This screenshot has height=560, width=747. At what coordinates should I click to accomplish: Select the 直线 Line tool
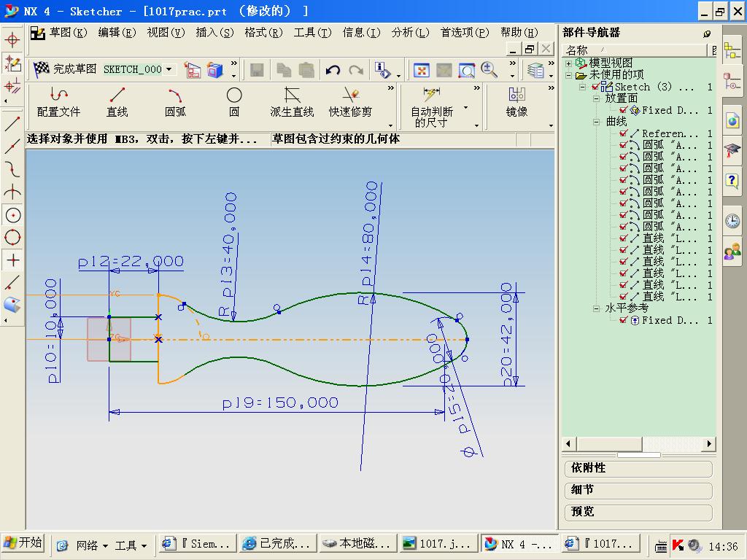117,102
